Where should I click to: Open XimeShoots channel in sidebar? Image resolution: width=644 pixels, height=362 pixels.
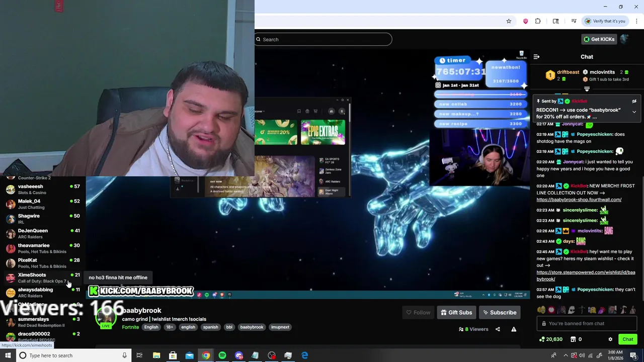(x=43, y=278)
